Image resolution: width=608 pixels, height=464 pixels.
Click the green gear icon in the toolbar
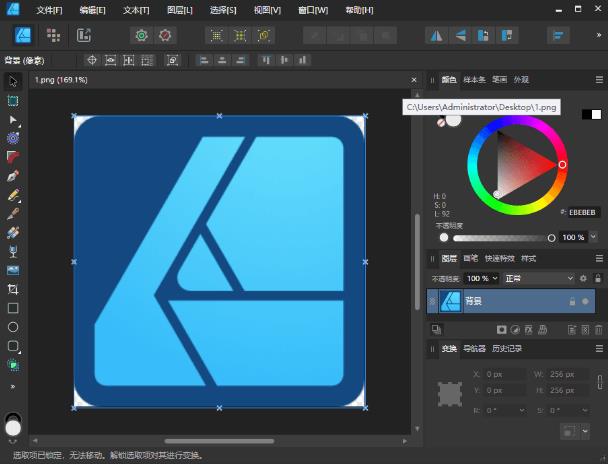[x=142, y=36]
